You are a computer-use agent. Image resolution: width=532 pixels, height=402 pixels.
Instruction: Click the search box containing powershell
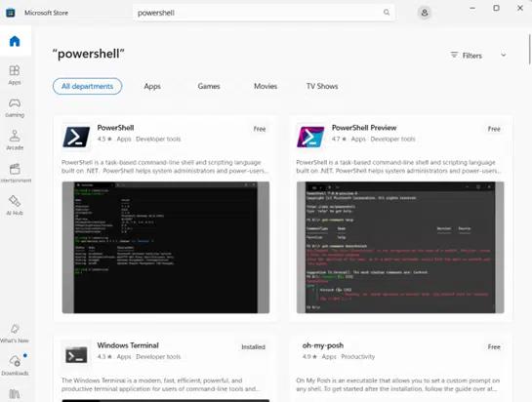click(x=264, y=13)
